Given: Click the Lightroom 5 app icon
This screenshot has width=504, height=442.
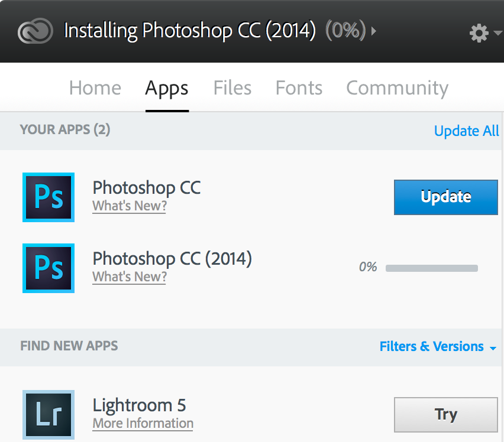Looking at the screenshot, I should (49, 415).
